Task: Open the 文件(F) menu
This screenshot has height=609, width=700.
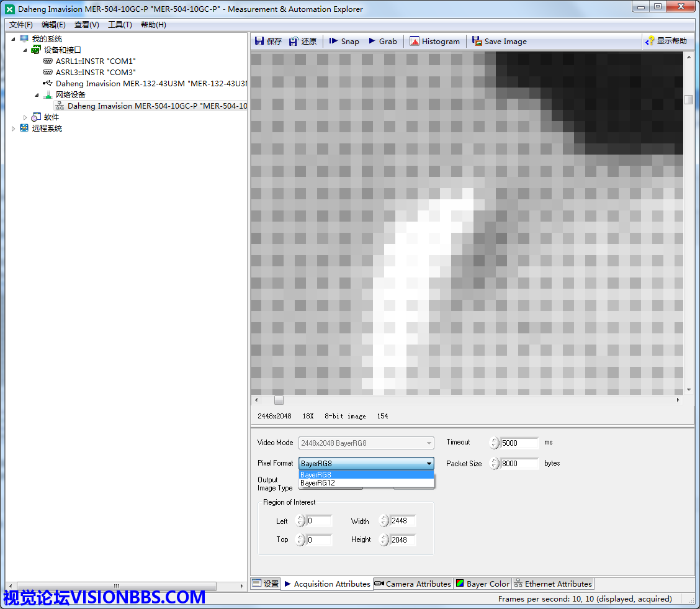Action: (x=21, y=25)
